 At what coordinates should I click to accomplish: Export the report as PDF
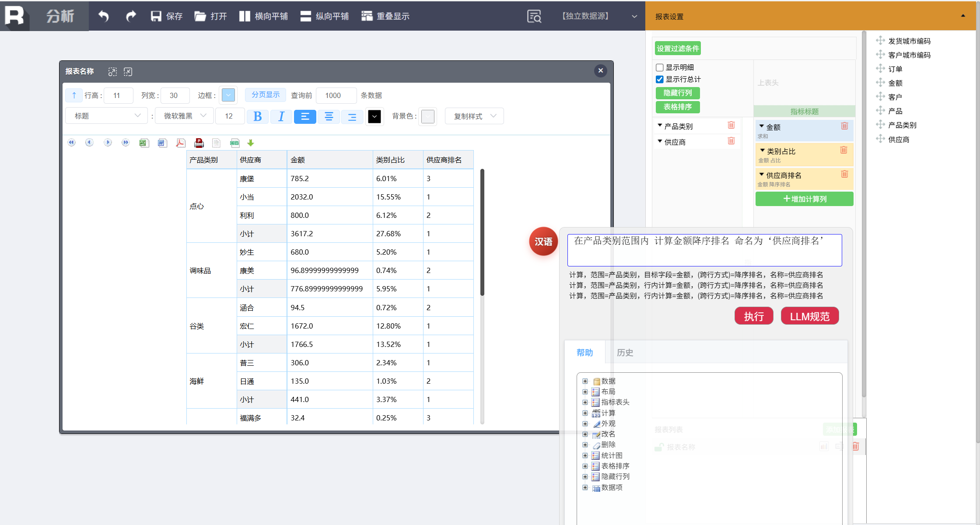[x=180, y=143]
